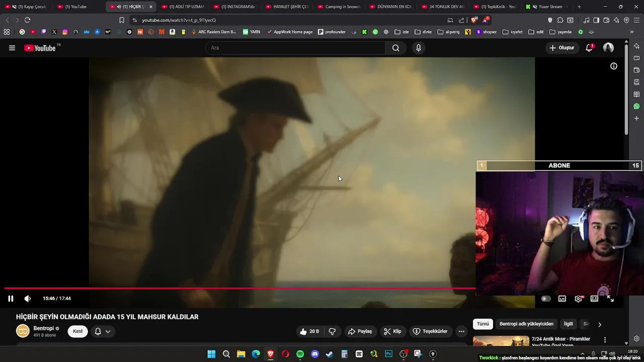Click the Oluştur create button

[x=561, y=48]
